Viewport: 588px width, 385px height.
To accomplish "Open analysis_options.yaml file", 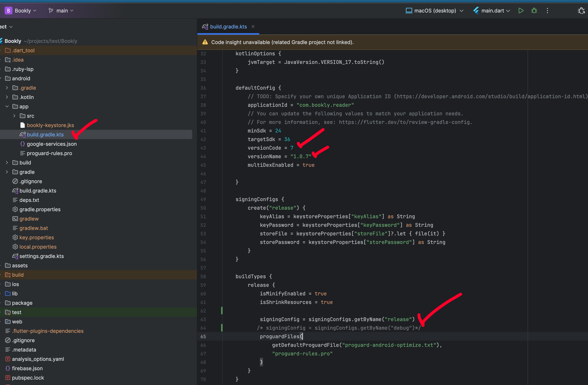I will pos(38,359).
